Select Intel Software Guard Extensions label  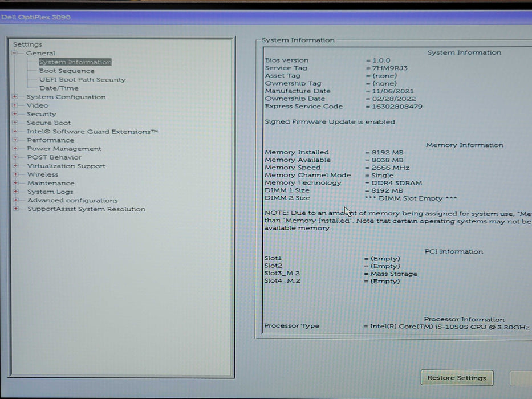coord(92,132)
